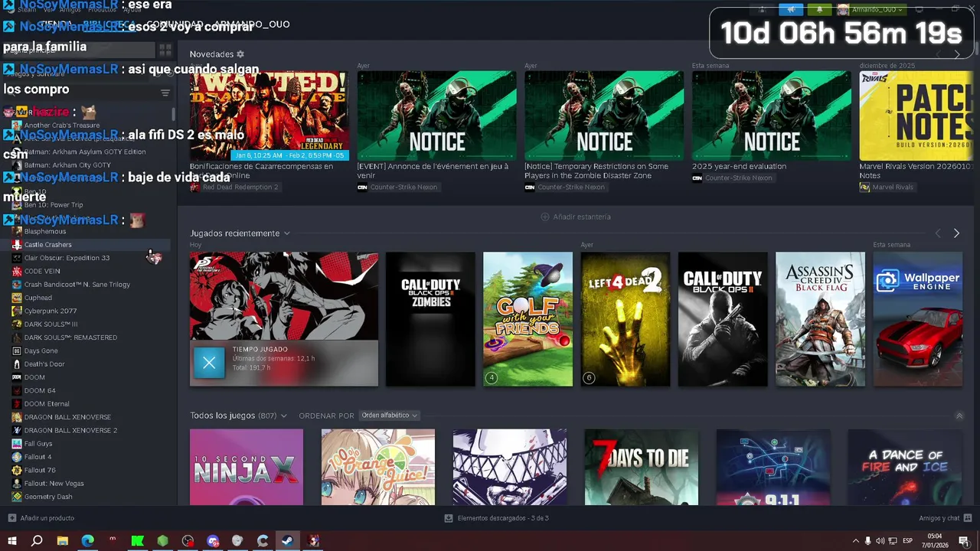Open the Novedades settings gear
Image resolution: width=980 pixels, height=551 pixels.
tap(240, 54)
